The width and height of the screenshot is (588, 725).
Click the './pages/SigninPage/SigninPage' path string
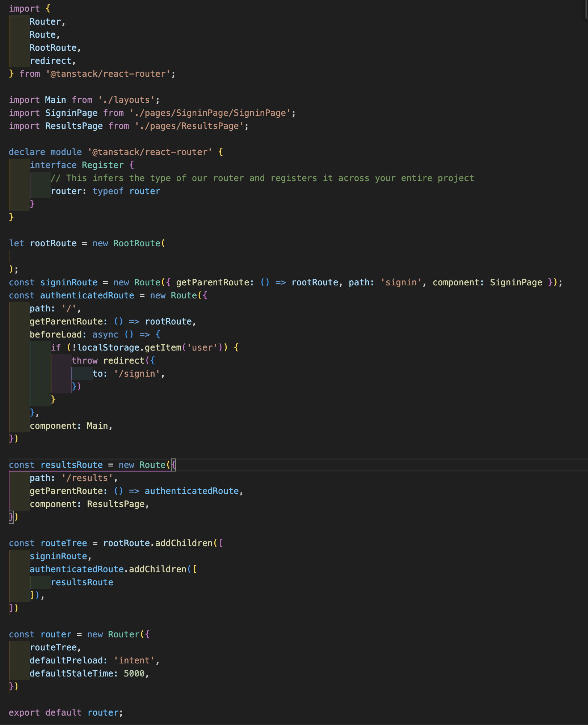click(210, 113)
